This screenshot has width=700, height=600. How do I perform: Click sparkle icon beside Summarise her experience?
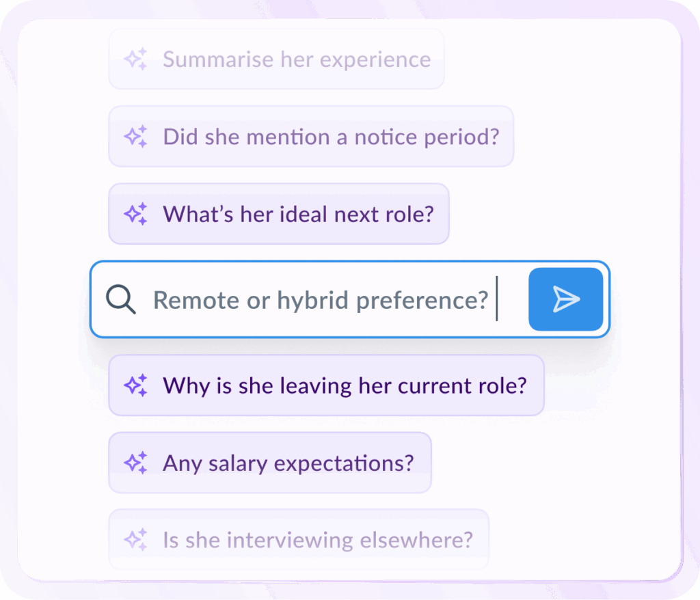pyautogui.click(x=135, y=59)
